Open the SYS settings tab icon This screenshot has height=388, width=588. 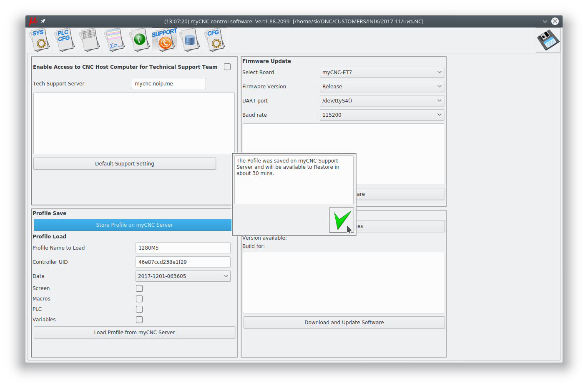[40, 40]
